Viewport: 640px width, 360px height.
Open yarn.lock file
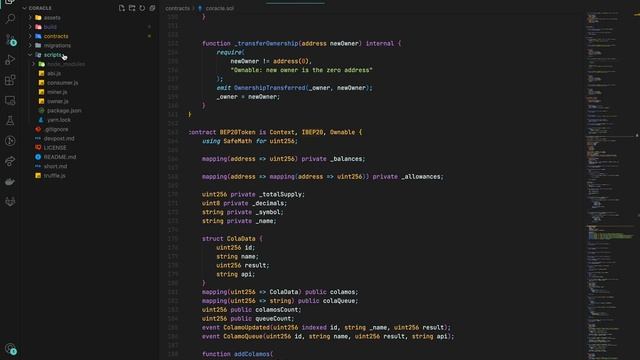tap(59, 120)
